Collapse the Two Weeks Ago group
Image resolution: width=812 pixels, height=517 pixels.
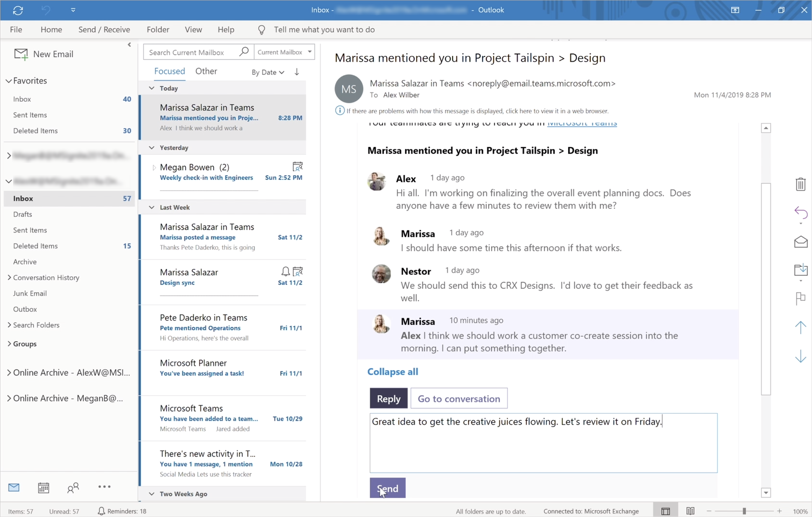click(x=152, y=494)
